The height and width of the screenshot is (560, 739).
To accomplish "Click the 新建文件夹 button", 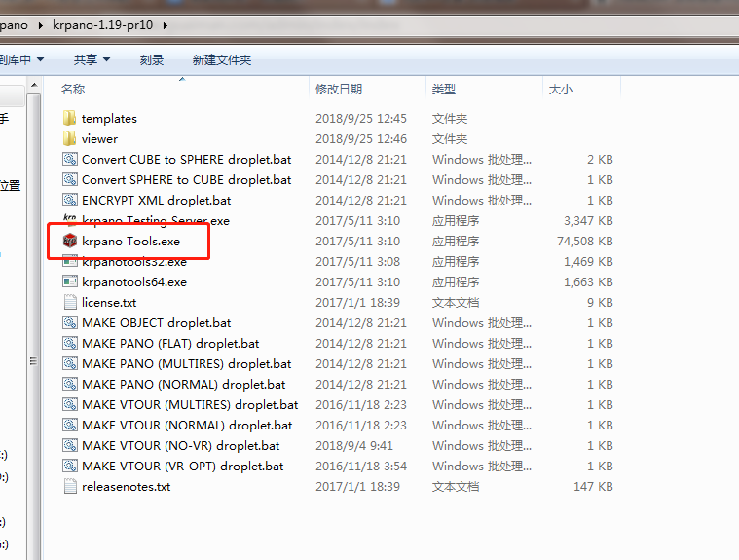I will point(222,59).
